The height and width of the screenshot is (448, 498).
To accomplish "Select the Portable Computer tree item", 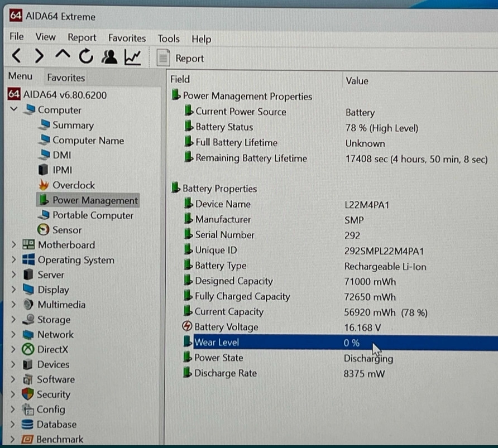I will 92,215.
